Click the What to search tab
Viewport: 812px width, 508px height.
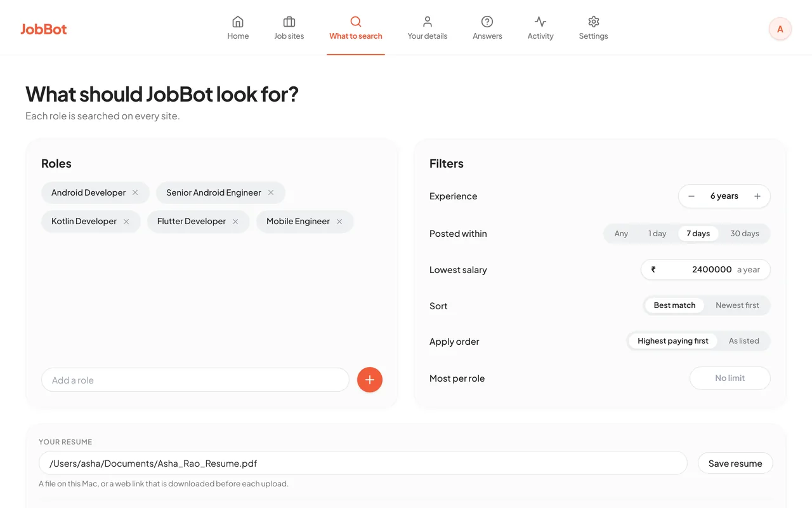point(355,28)
